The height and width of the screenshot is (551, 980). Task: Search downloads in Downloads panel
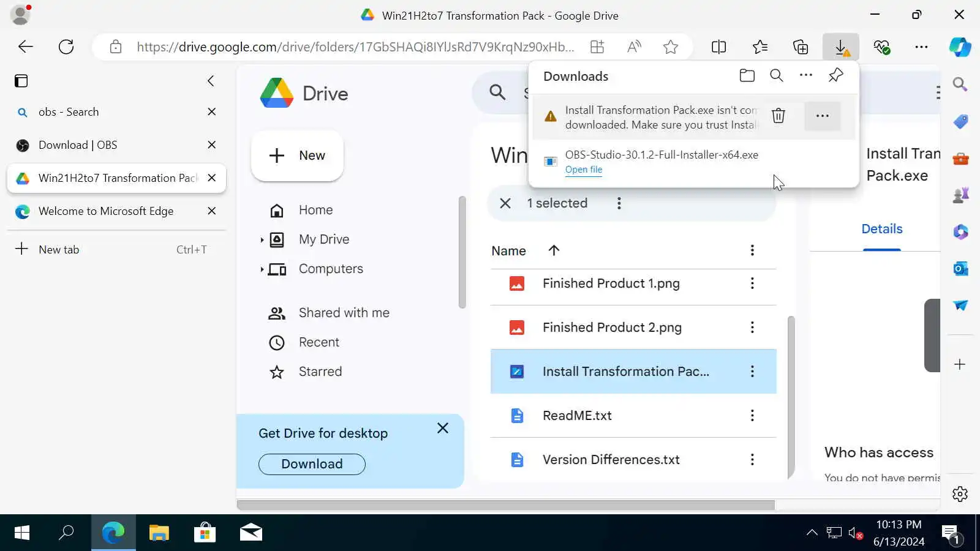[777, 75]
